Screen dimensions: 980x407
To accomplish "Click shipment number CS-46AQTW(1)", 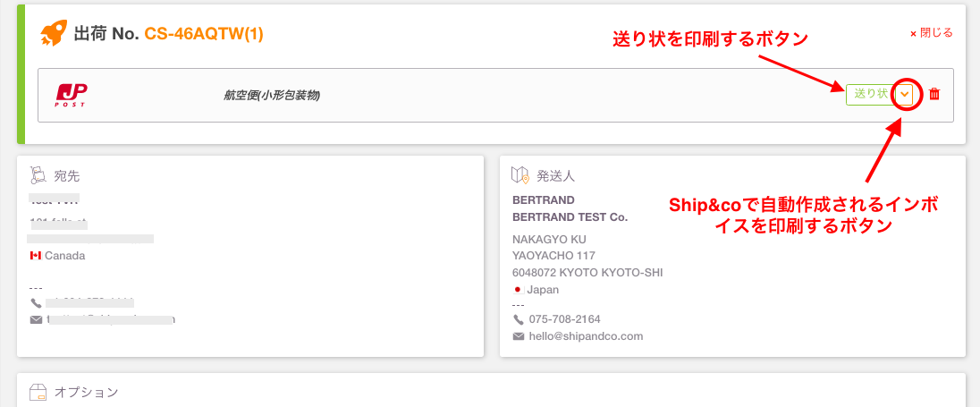I will point(204,34).
